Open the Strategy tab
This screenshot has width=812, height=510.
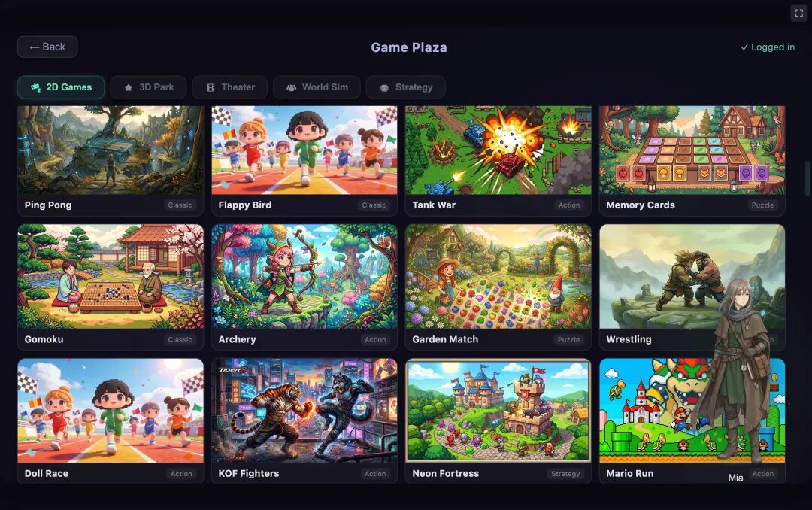405,87
